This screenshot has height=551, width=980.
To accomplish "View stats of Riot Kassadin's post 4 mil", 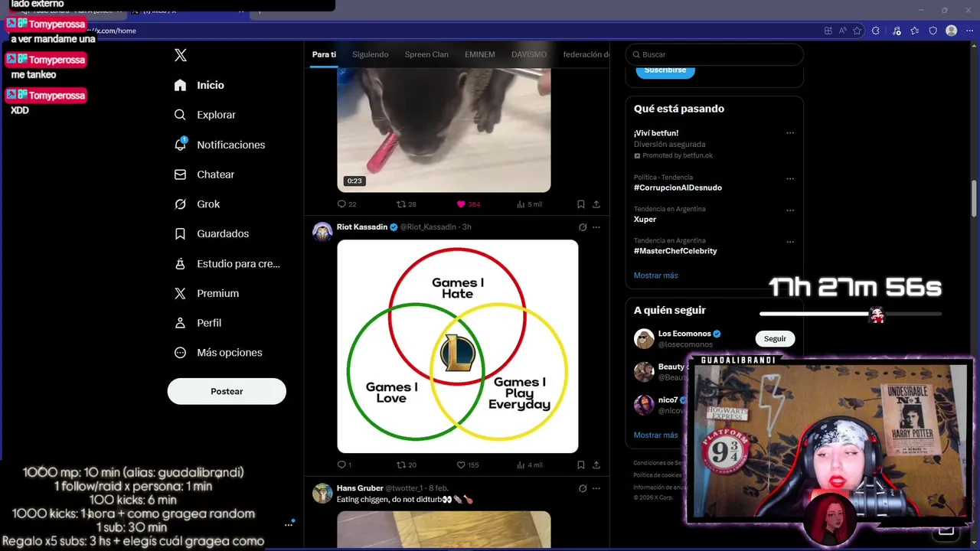I will (530, 465).
